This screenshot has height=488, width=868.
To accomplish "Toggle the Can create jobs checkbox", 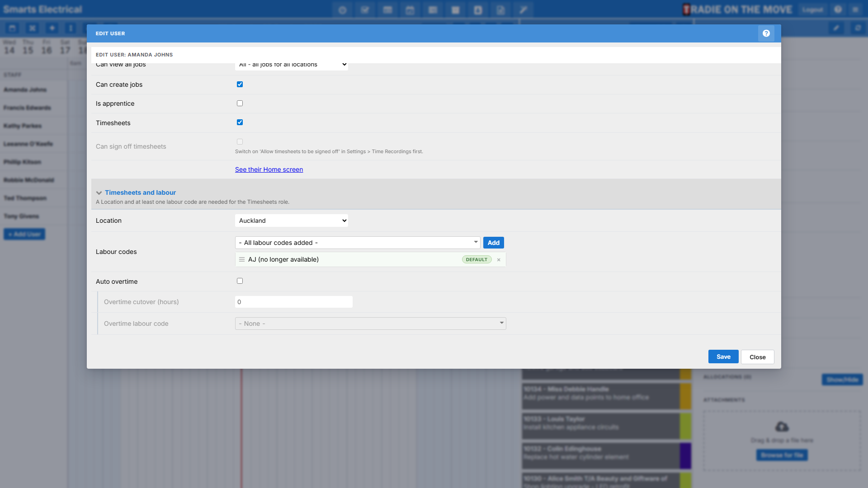I will [x=240, y=84].
